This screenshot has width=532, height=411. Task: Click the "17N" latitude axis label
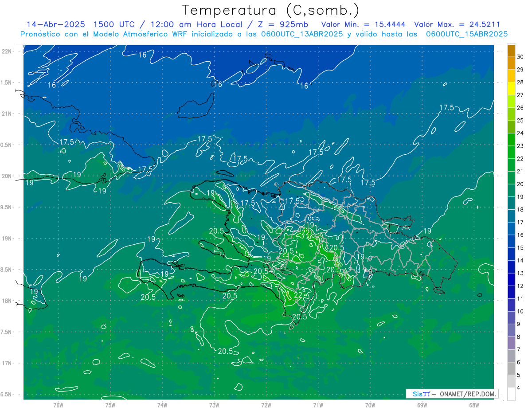pos(7,363)
